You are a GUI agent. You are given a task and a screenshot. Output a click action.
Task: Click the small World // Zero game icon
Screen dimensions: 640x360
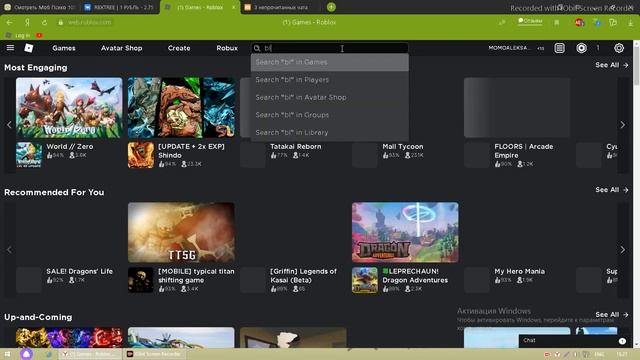click(x=29, y=155)
